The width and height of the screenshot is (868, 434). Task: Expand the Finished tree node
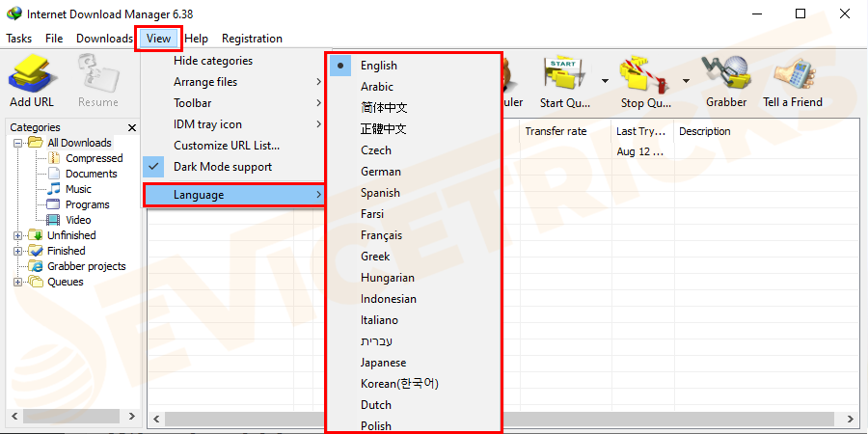point(17,252)
